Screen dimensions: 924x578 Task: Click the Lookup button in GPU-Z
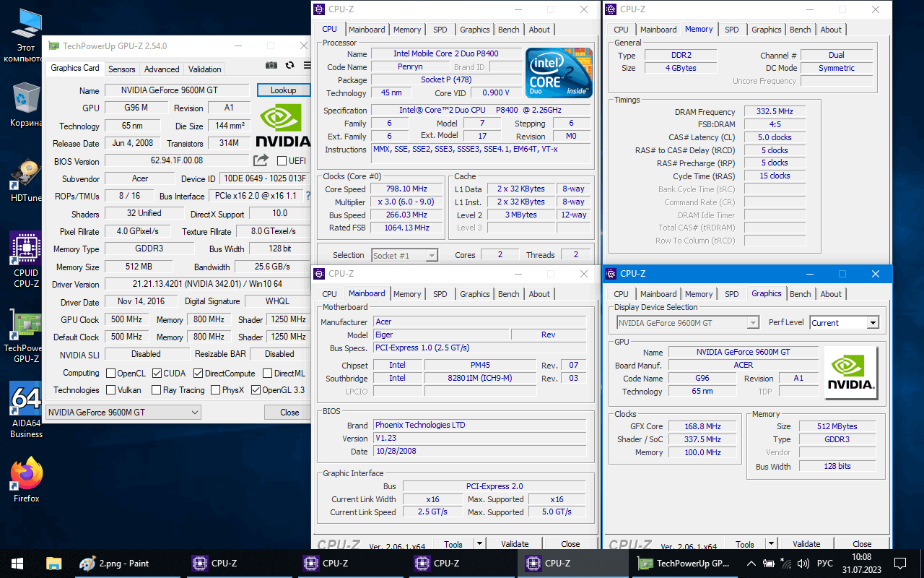(283, 90)
